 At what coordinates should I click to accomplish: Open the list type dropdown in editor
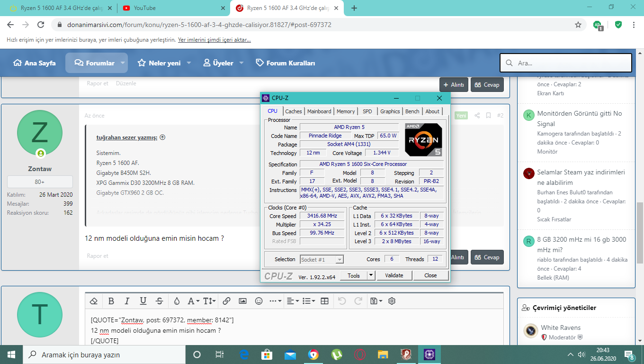pyautogui.click(x=309, y=301)
